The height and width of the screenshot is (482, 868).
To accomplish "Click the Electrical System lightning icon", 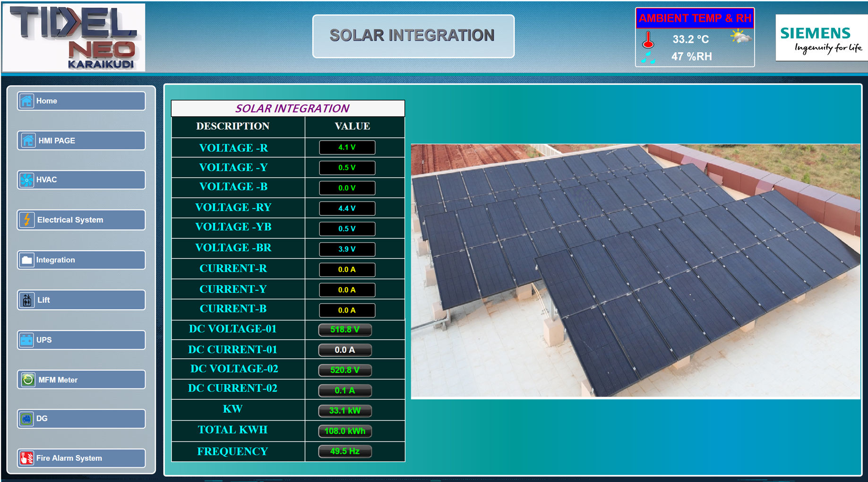I will coord(27,220).
